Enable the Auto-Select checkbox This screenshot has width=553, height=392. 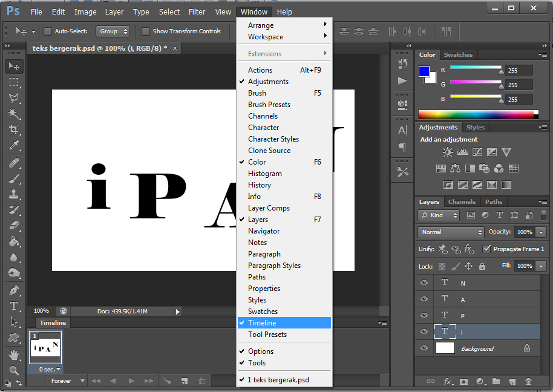click(x=48, y=31)
